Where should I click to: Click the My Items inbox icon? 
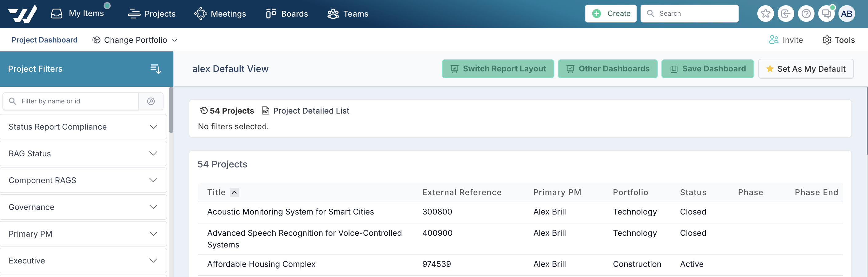click(x=56, y=14)
